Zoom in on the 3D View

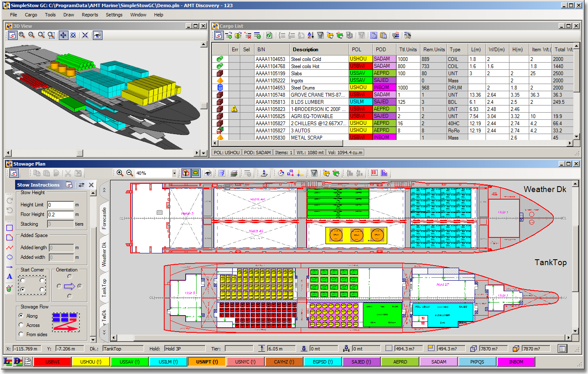[x=22, y=35]
